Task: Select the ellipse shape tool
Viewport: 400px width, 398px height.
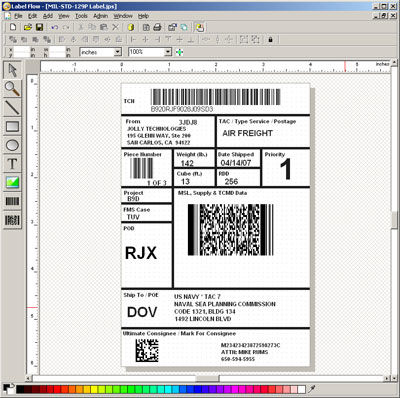Action: click(x=12, y=145)
